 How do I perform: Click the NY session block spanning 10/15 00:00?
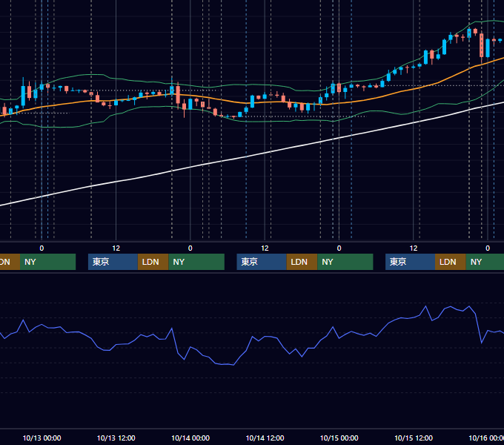click(x=345, y=262)
